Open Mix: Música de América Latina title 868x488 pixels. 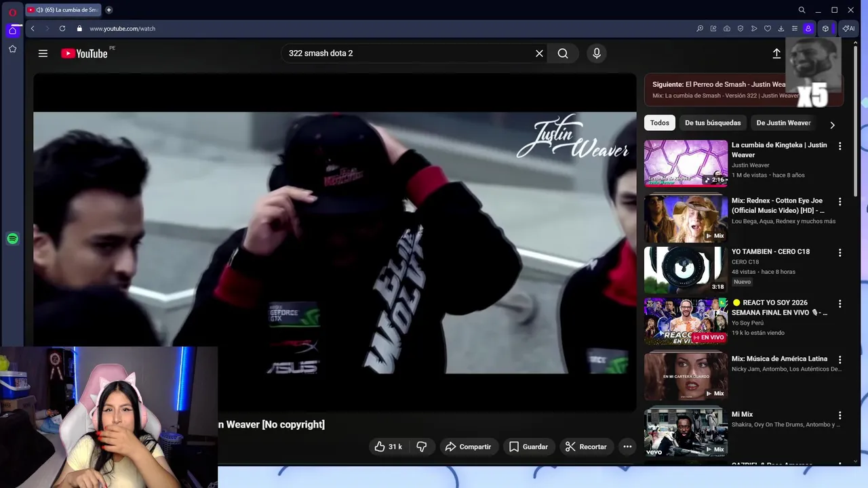click(x=779, y=359)
